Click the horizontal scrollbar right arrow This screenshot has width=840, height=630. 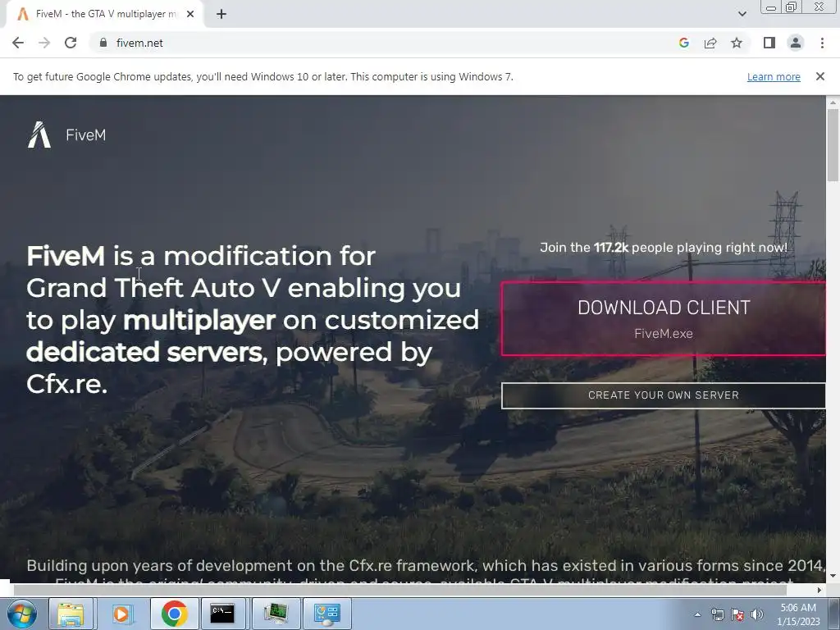[819, 590]
